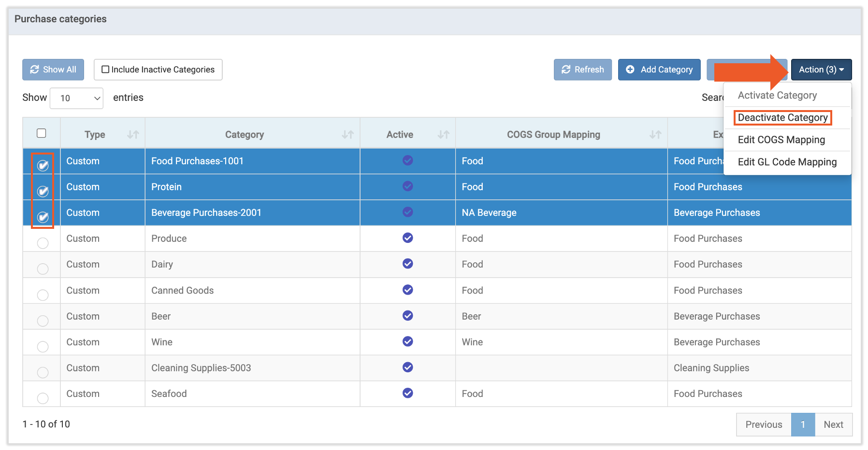Toggle the select-all header checkbox

tap(42, 133)
